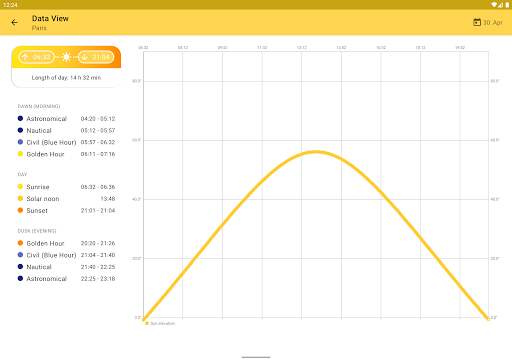Click the battery icon in status bar
The image size is (512, 360).
click(507, 5)
